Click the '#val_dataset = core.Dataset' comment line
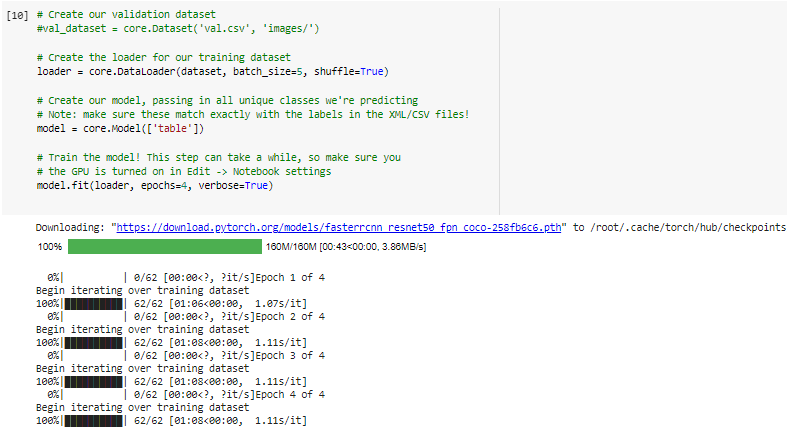This screenshot has width=787, height=438. (x=178, y=29)
